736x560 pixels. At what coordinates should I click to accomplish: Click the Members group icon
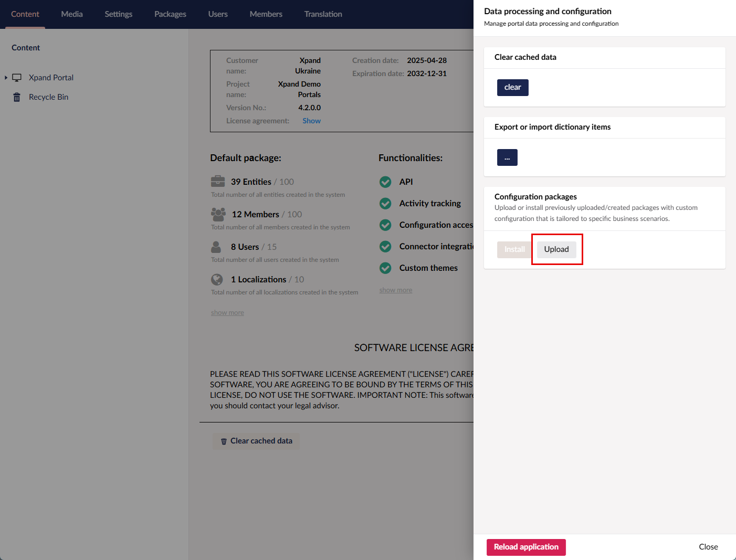(x=218, y=214)
